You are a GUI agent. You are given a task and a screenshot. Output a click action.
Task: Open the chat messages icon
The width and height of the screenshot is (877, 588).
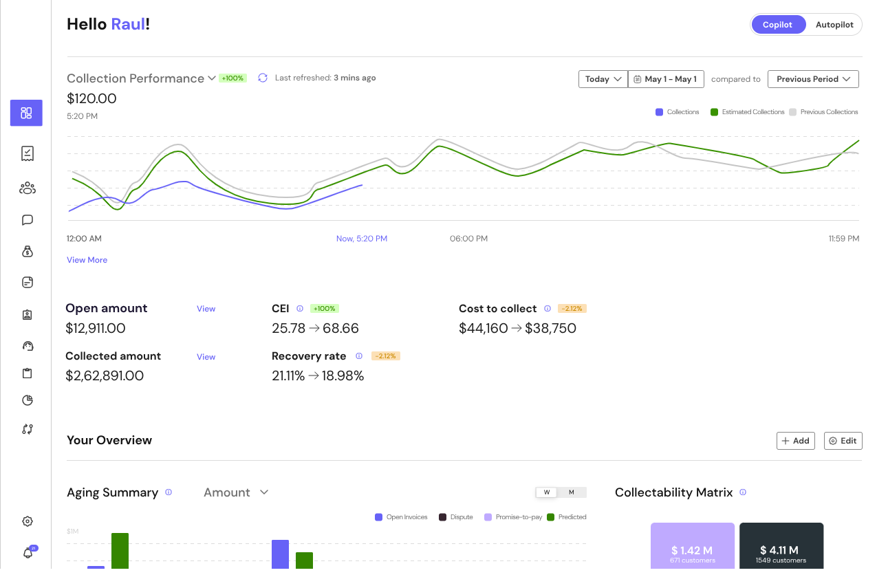[26, 219]
